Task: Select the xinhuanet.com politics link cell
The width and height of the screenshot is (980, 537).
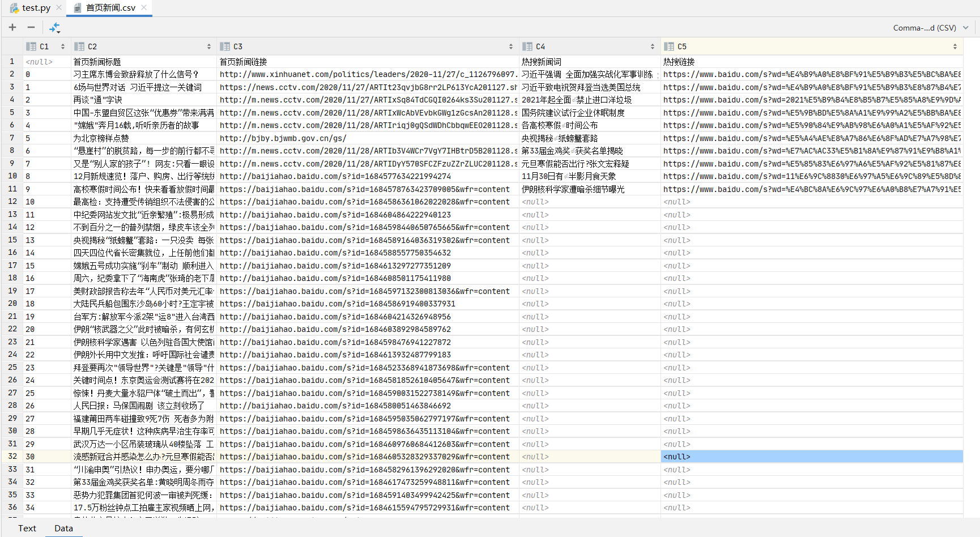Action: 367,74
